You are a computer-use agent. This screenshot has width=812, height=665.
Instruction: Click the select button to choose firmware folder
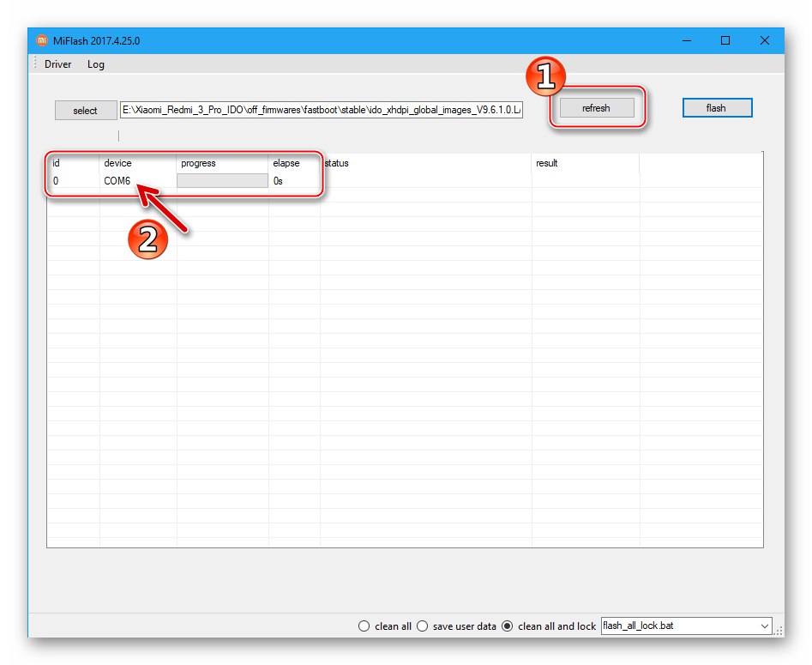pos(86,111)
